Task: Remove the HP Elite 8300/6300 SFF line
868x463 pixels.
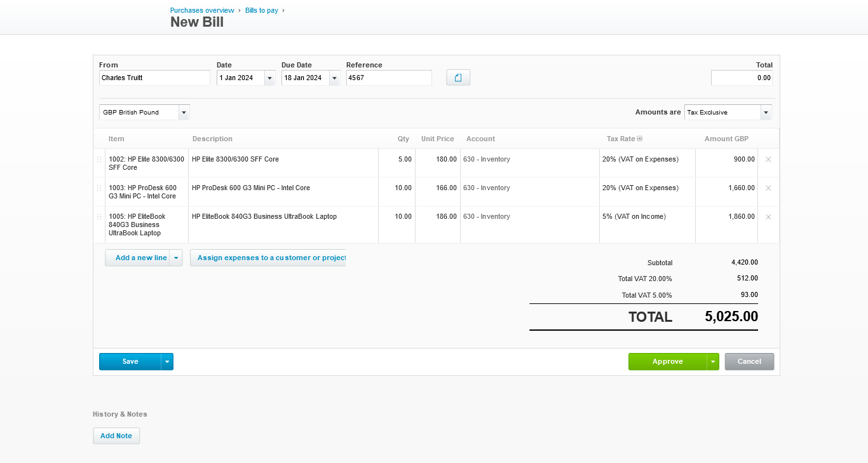Action: [x=768, y=160]
